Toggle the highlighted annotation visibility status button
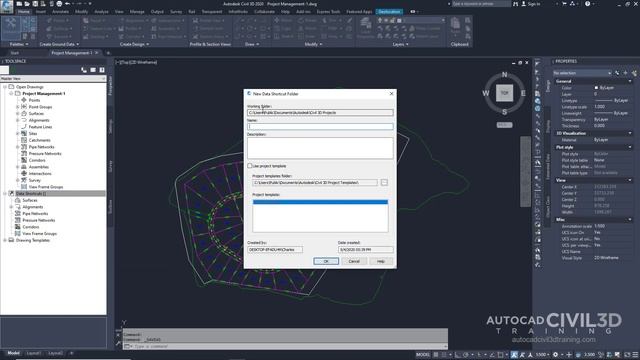The width and height of the screenshot is (640, 360). pos(514,354)
